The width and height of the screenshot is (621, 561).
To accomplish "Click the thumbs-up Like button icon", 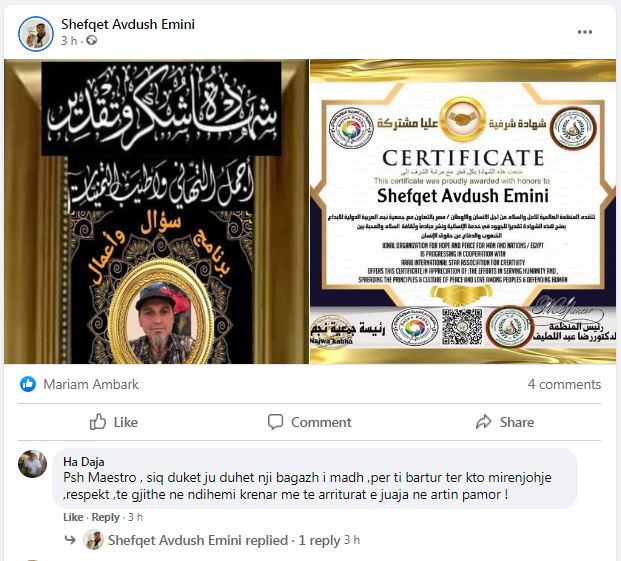I will tap(98, 422).
